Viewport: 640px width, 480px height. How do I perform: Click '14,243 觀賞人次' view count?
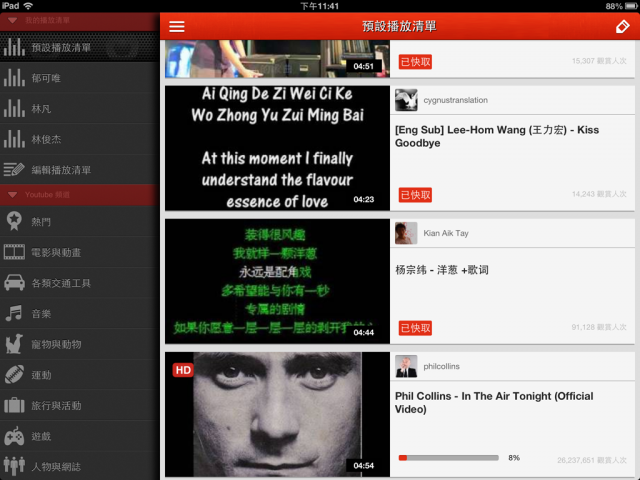(x=599, y=194)
